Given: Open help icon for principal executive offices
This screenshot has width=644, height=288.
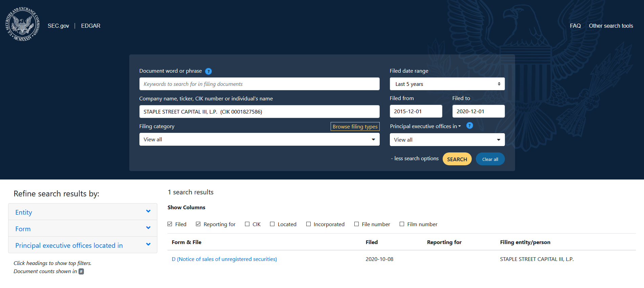Looking at the screenshot, I should (x=470, y=126).
